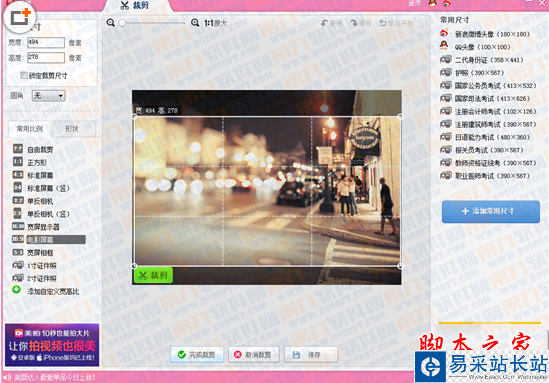Open the 圆角 dropdown
Screen dimensions: 549x383
[49, 96]
